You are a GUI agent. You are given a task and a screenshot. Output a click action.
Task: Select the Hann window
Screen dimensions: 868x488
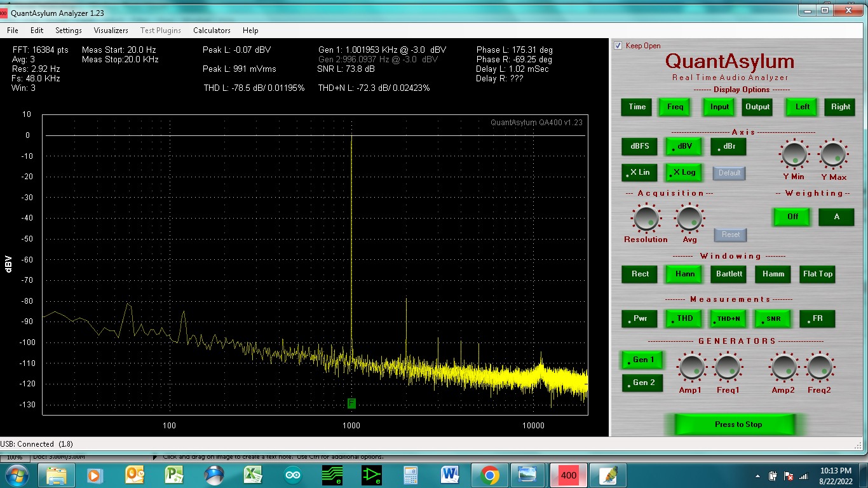pos(684,274)
